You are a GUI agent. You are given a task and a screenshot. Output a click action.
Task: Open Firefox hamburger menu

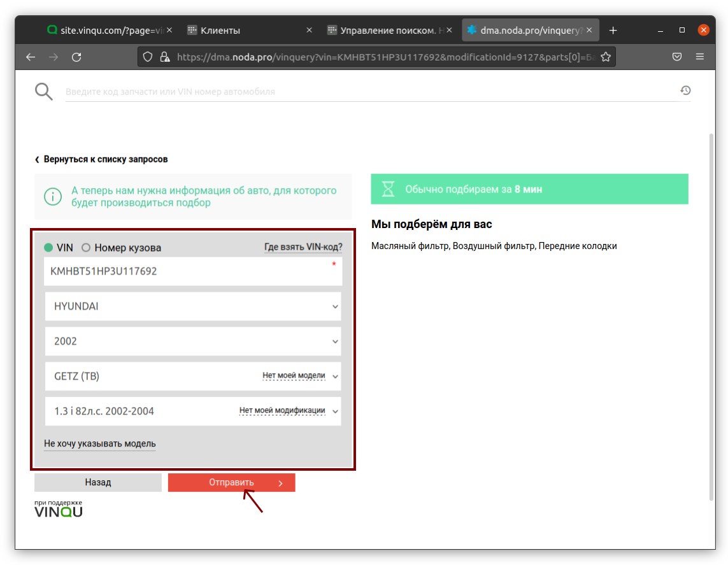(x=700, y=57)
